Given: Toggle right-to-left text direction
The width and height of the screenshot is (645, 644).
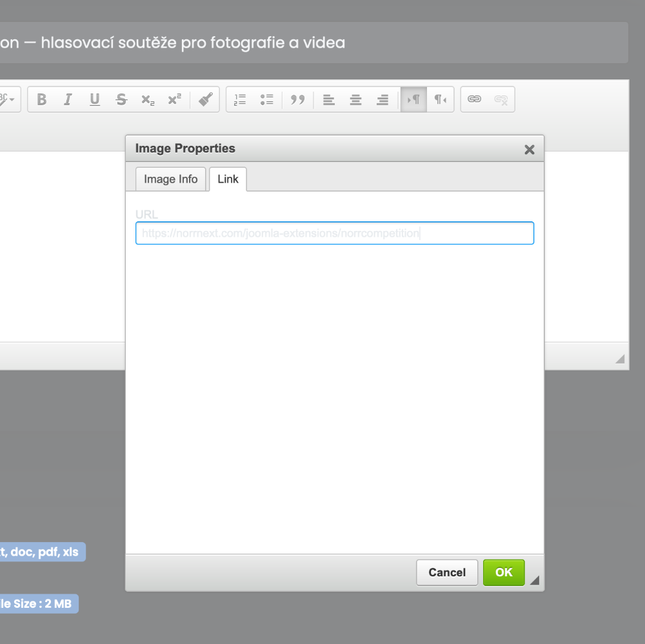Looking at the screenshot, I should (440, 99).
